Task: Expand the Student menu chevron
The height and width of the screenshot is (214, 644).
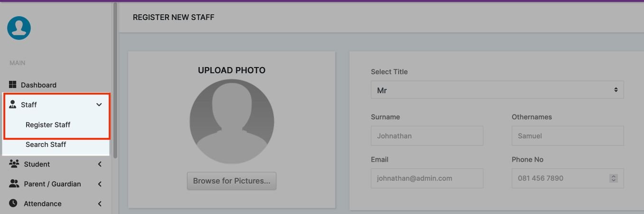Action: click(100, 164)
